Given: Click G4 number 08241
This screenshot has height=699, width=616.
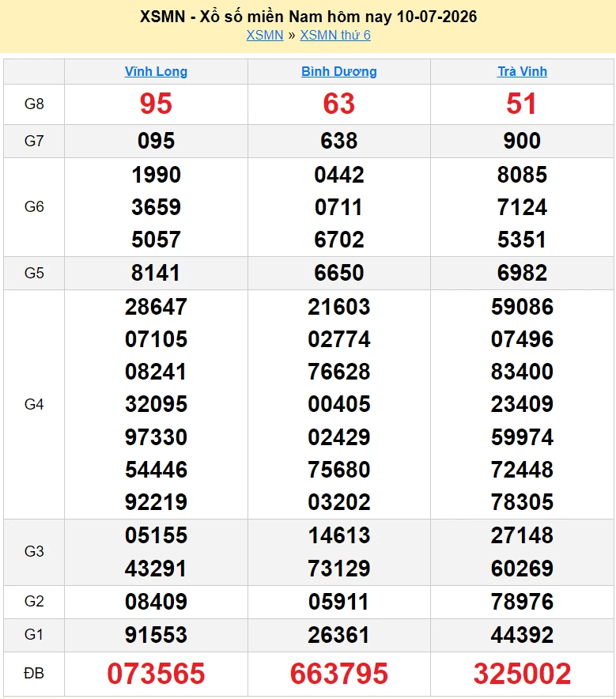Looking at the screenshot, I should [x=156, y=372].
